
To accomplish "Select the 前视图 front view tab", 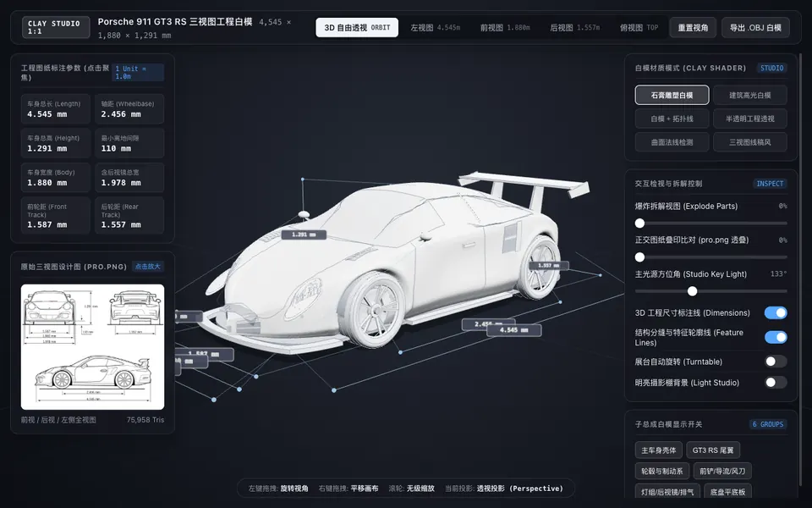I will tap(505, 27).
